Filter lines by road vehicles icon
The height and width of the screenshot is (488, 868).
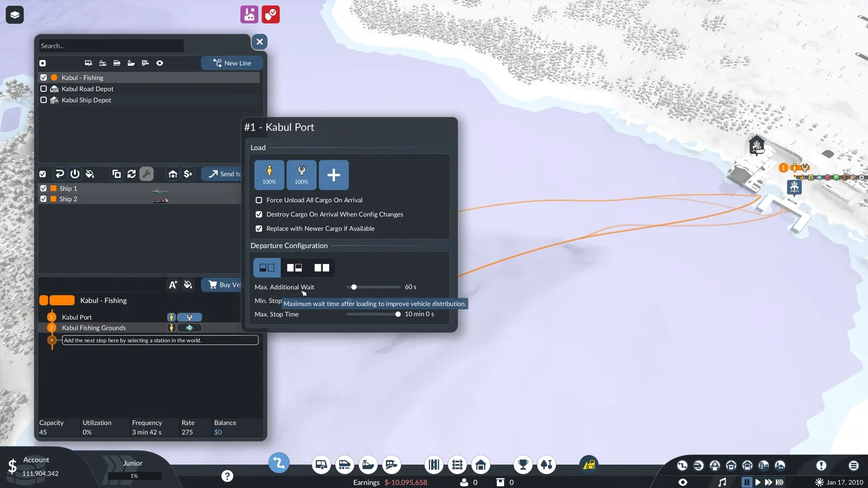(x=88, y=63)
